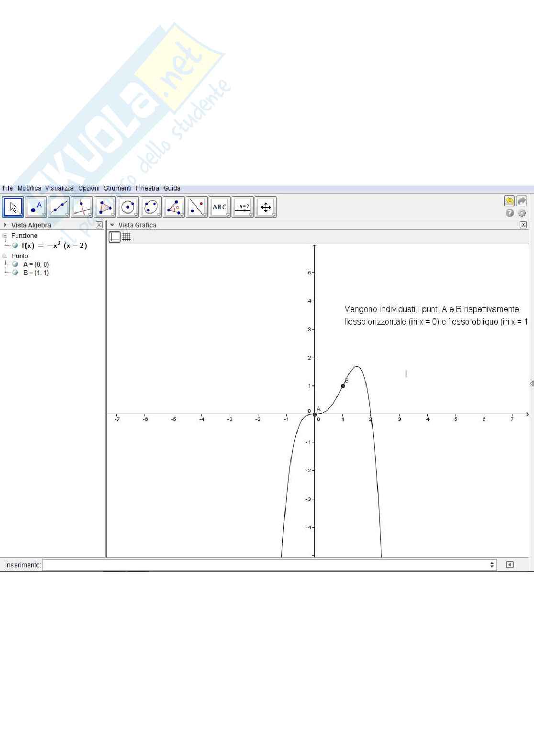Click the Inserimento input field

point(268,565)
